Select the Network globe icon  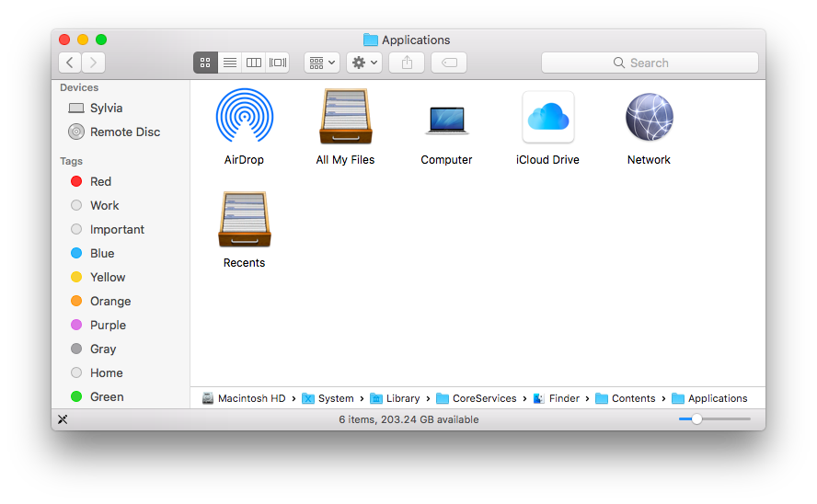(x=650, y=117)
